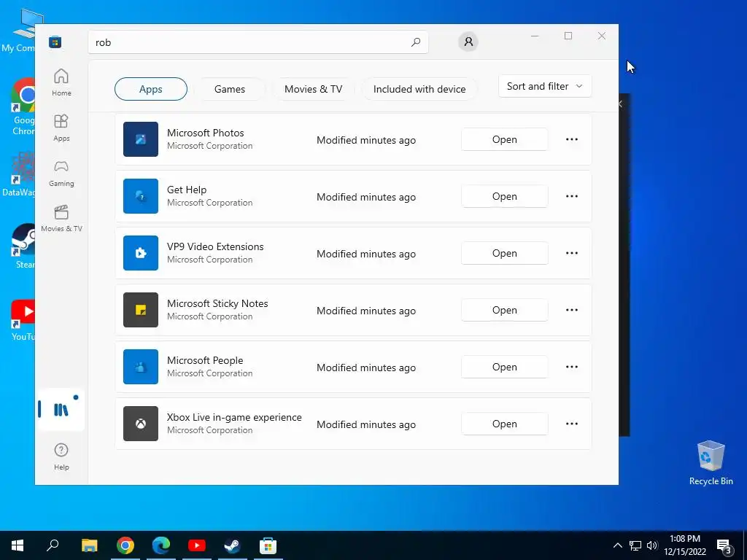This screenshot has height=560, width=747.
Task: Open Gaming section in sidebar
Action: pyautogui.click(x=61, y=173)
